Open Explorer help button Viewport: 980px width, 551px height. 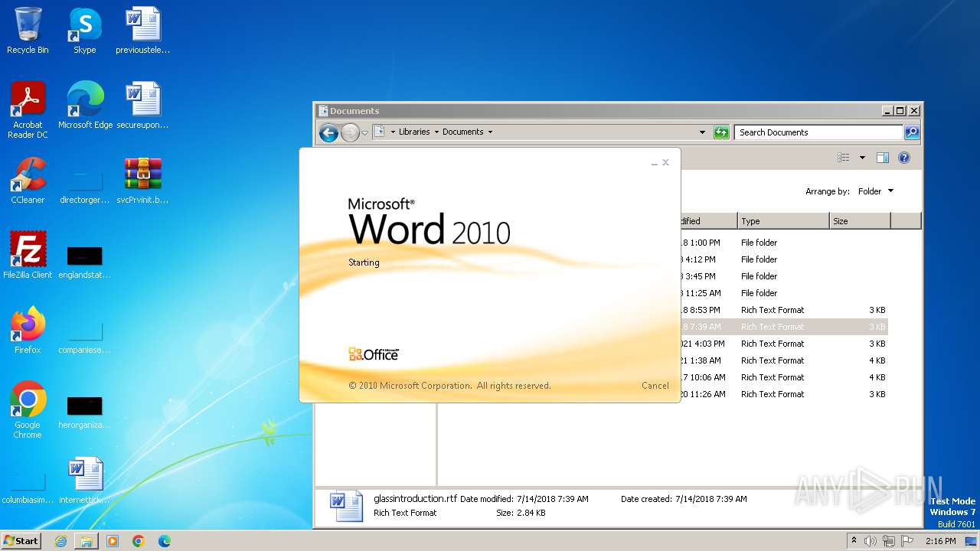click(x=904, y=158)
